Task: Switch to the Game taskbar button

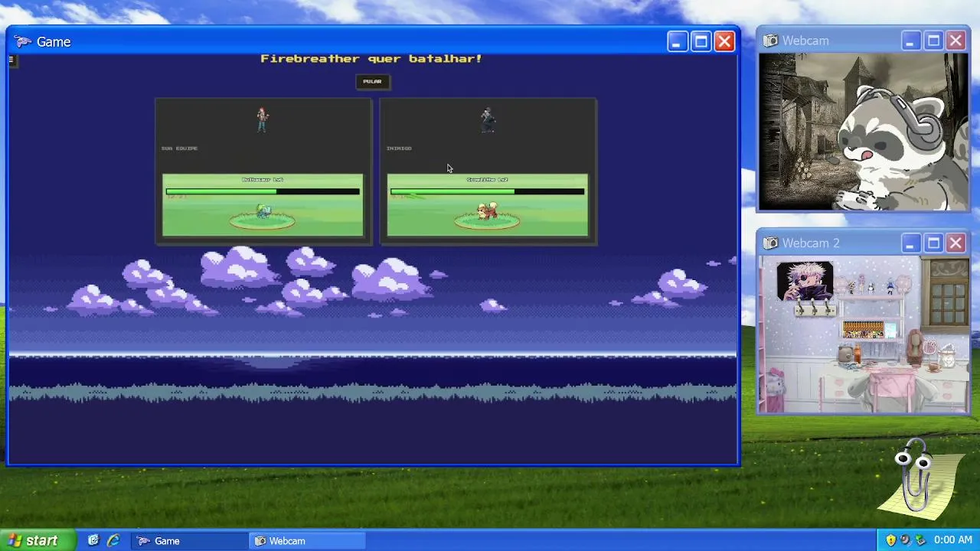Action: [x=190, y=540]
